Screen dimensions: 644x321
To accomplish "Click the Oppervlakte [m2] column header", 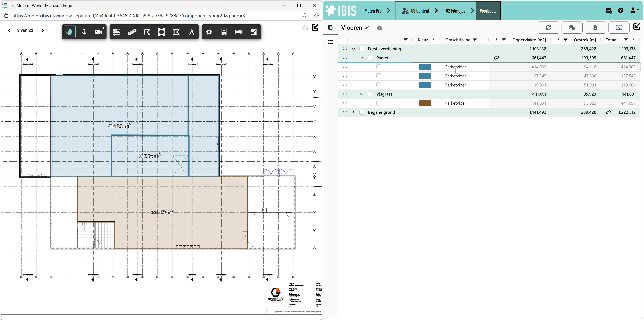I will [529, 40].
